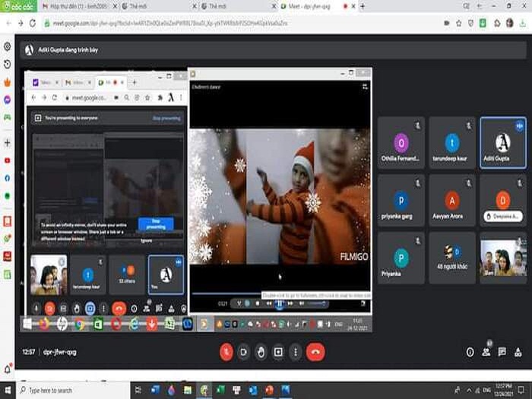Close the Hộp thư đến tab

[x=116, y=6]
